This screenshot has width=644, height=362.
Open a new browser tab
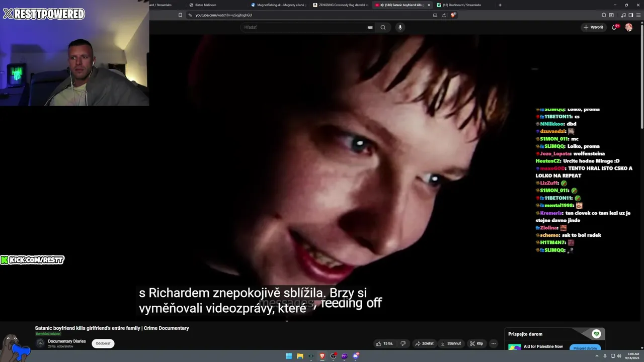(500, 5)
